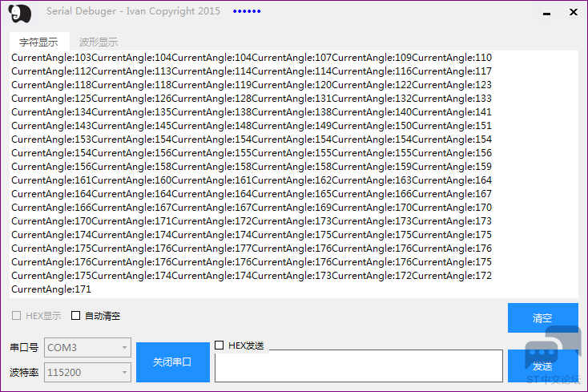The width and height of the screenshot is (588, 392).
Task: Minimize the Serial Debuger window
Action: coord(547,14)
